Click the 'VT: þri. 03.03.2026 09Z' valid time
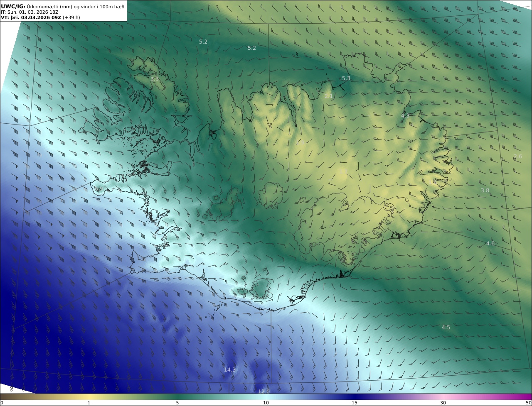Image resolution: width=532 pixels, height=406 pixels. 31,18
